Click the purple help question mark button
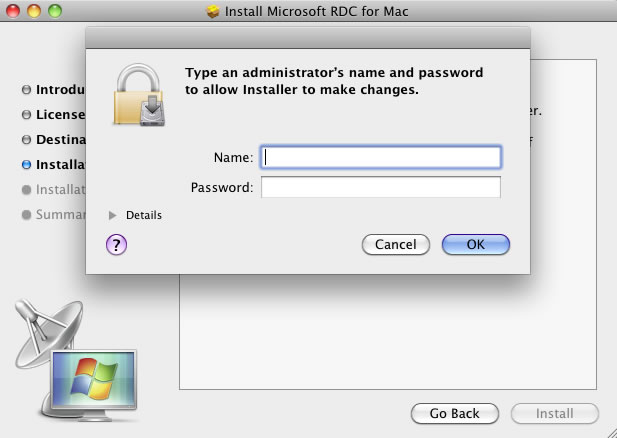 click(116, 244)
